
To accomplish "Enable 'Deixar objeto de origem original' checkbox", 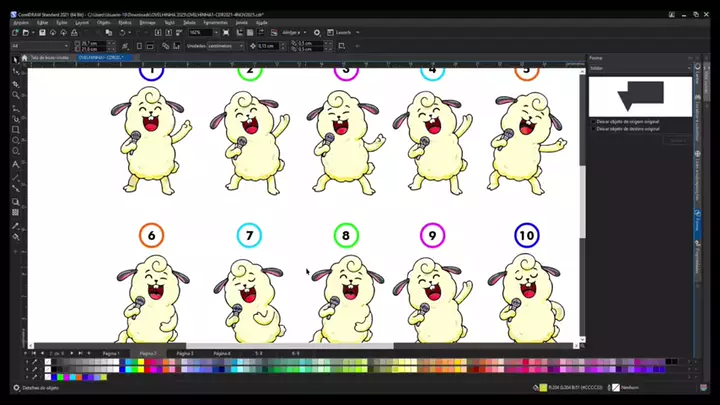I will 594,121.
